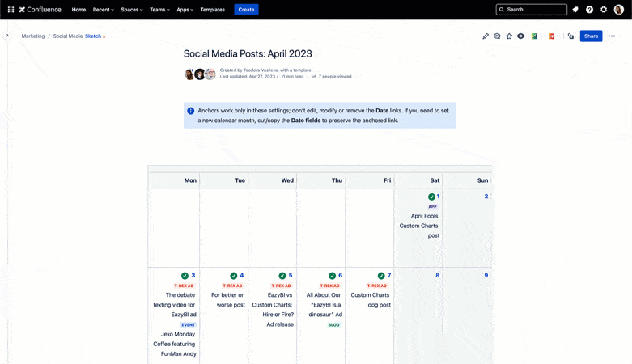This screenshot has height=364, width=632.
Task: Open the Spaces dropdown menu
Action: click(x=132, y=9)
